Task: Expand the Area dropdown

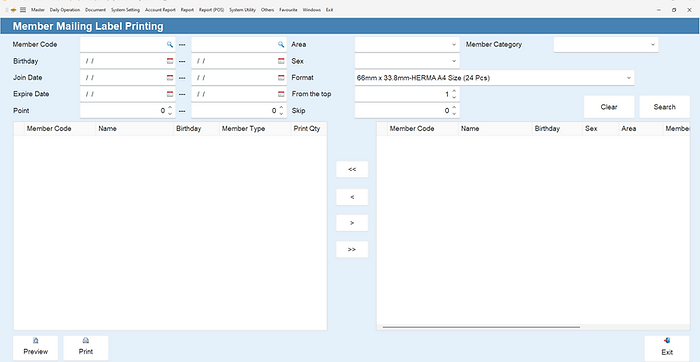Action: tap(454, 45)
